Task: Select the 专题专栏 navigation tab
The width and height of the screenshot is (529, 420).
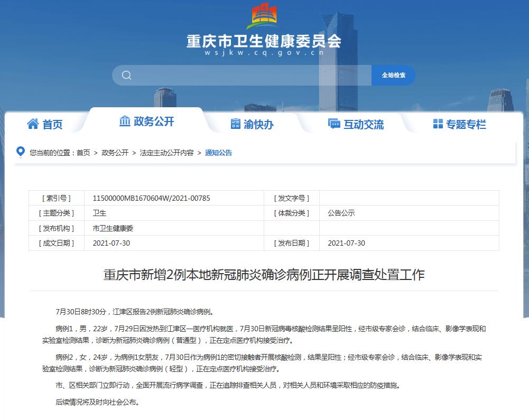Action: [466, 125]
